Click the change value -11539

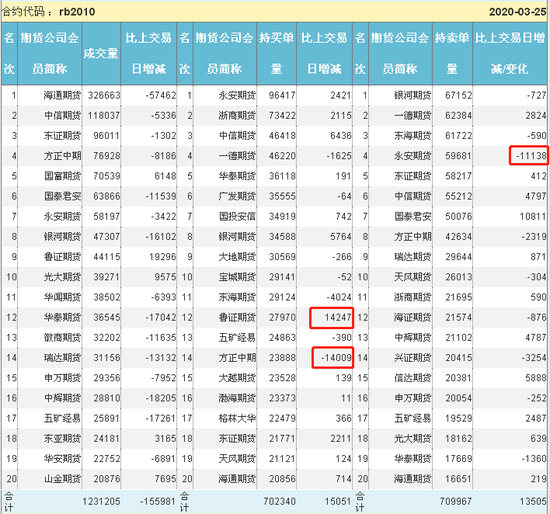161,196
